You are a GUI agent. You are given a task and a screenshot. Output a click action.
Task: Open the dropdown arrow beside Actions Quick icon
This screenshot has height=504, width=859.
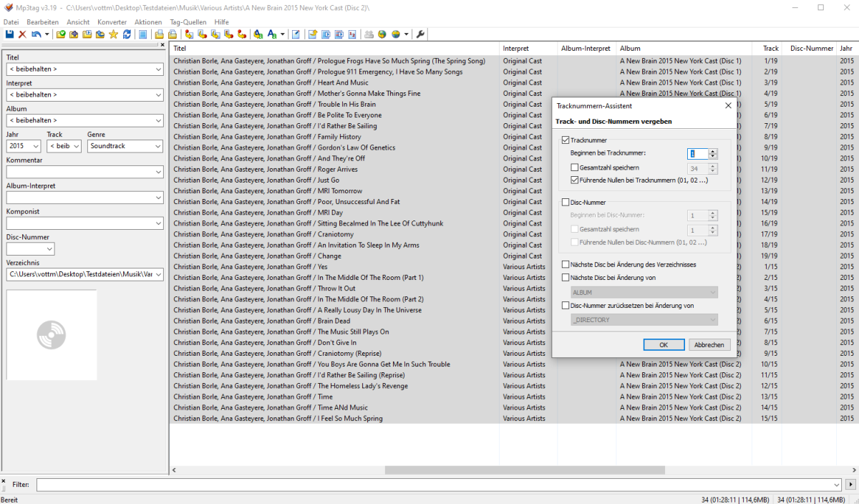(x=283, y=34)
